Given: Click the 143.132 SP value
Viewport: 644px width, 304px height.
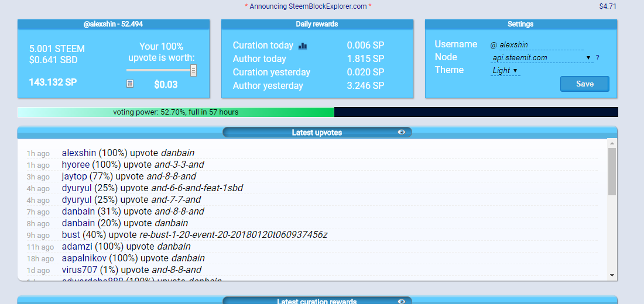Looking at the screenshot, I should (53, 82).
